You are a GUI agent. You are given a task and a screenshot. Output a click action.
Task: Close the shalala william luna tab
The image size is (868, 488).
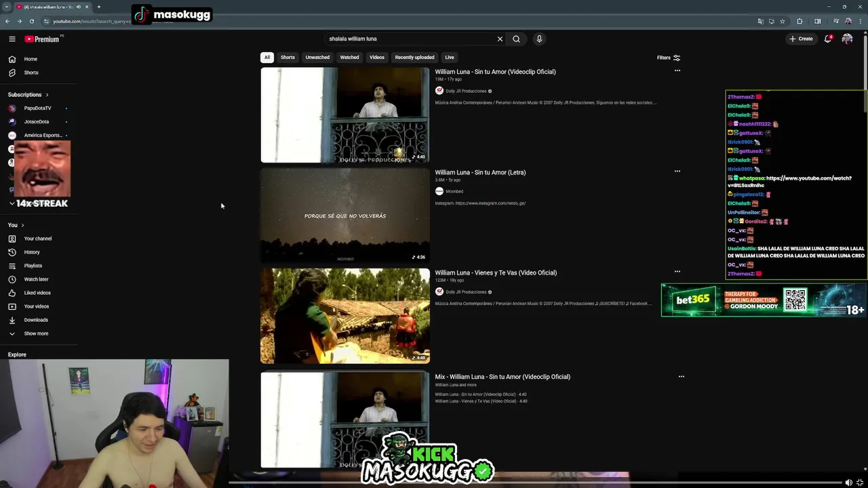pyautogui.click(x=87, y=7)
